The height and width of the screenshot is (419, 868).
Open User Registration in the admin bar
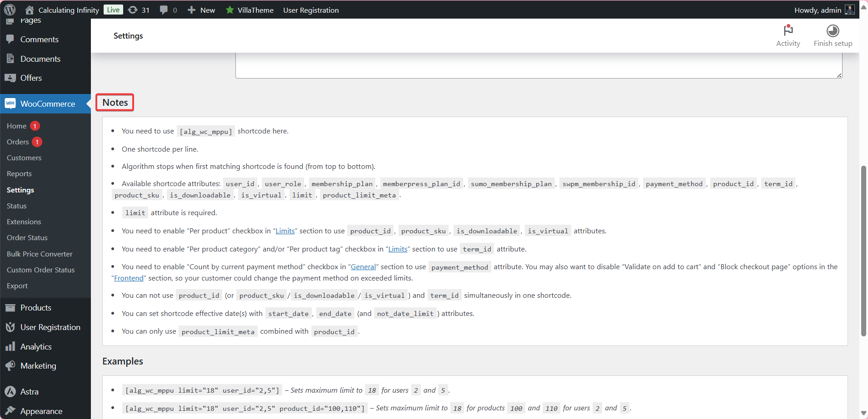pyautogui.click(x=311, y=10)
